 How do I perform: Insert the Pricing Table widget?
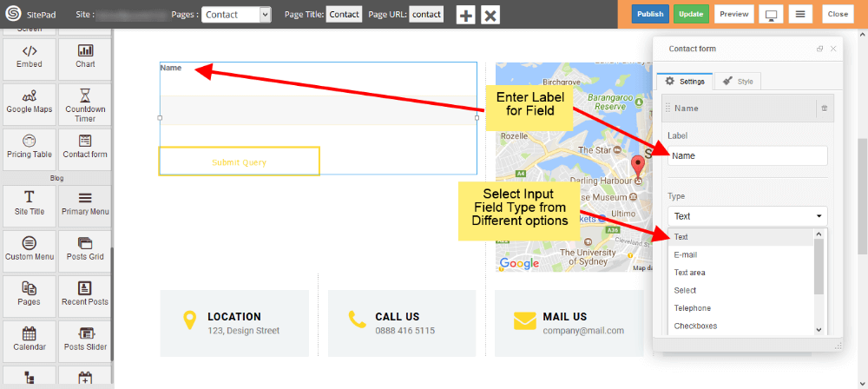pyautogui.click(x=29, y=149)
